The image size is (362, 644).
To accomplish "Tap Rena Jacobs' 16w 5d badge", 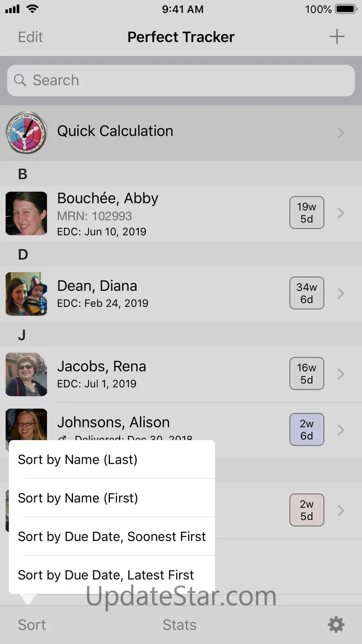I will coord(306,373).
